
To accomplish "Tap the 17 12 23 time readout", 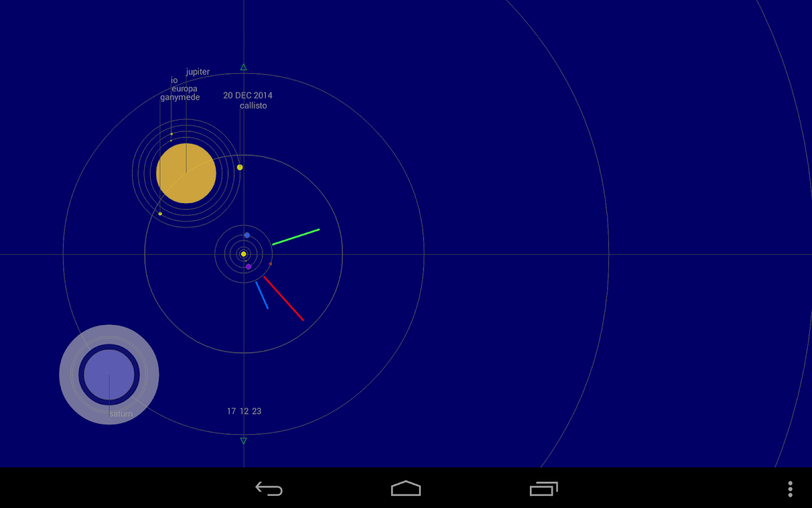I will 244,411.
